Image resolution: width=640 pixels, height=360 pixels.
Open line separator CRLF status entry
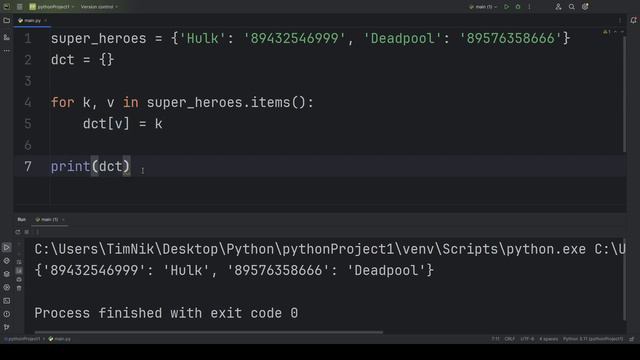click(509, 339)
